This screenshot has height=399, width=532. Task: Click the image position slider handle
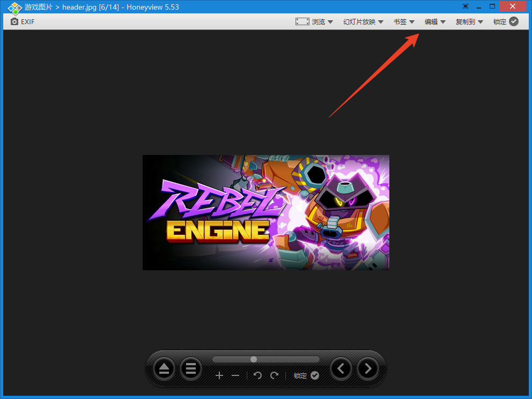(x=254, y=359)
